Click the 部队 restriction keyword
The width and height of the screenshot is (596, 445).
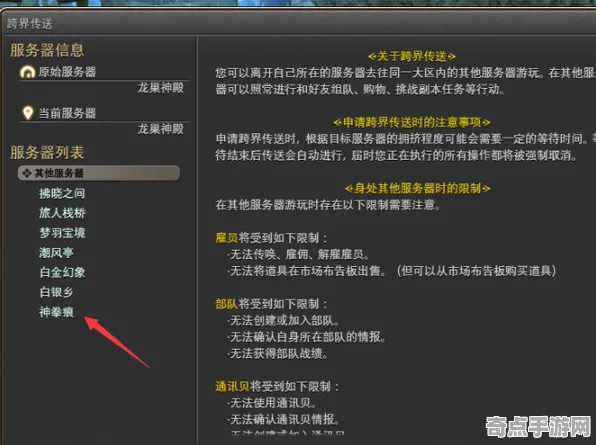[x=227, y=304]
